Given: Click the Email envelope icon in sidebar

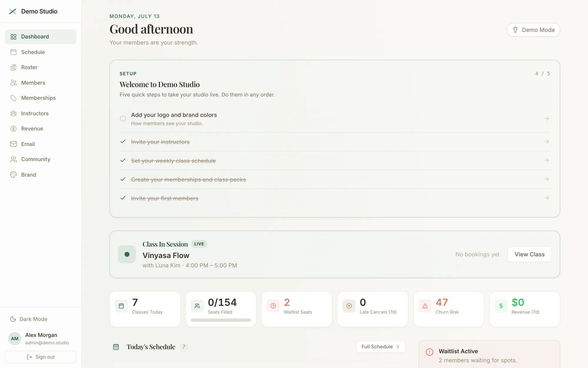Looking at the screenshot, I should [14, 144].
